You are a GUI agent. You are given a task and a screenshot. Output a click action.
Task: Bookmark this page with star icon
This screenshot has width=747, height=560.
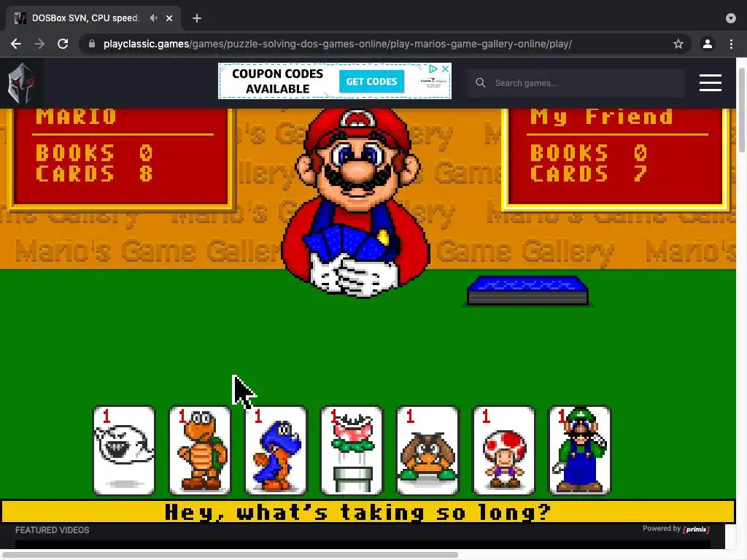[678, 44]
